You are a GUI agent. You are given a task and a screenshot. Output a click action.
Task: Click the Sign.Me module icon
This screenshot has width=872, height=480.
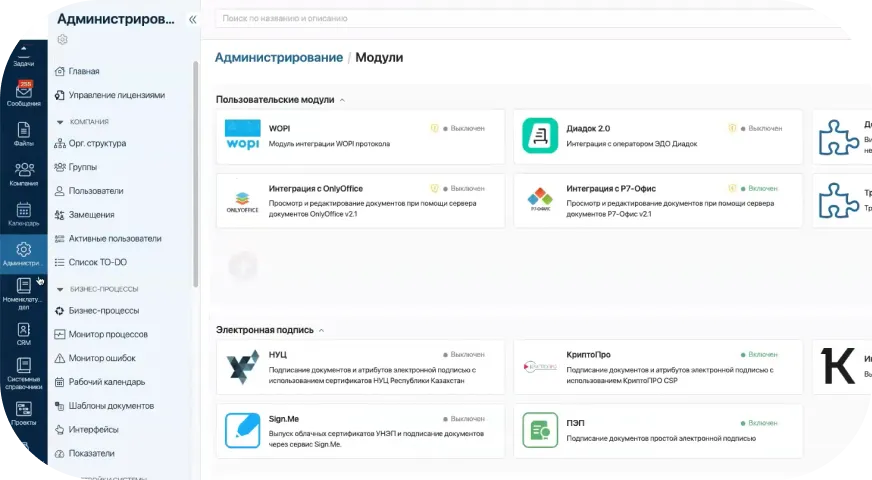tap(242, 430)
